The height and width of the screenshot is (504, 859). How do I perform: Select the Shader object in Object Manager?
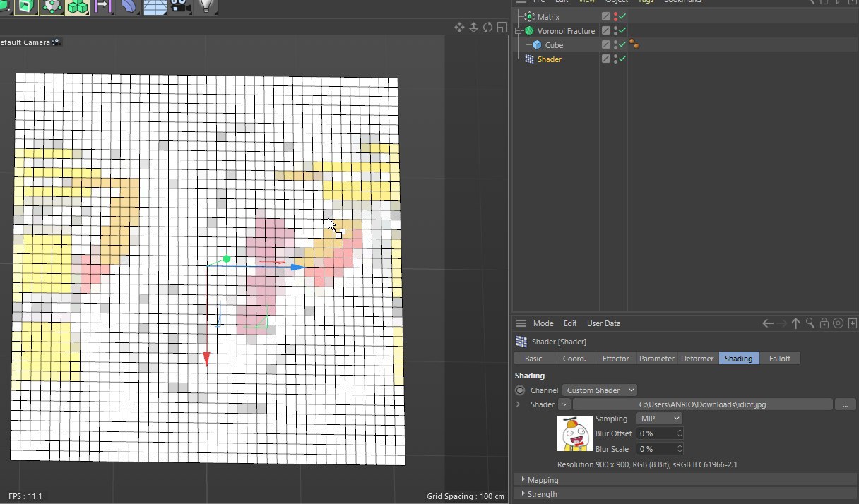pyautogui.click(x=550, y=59)
